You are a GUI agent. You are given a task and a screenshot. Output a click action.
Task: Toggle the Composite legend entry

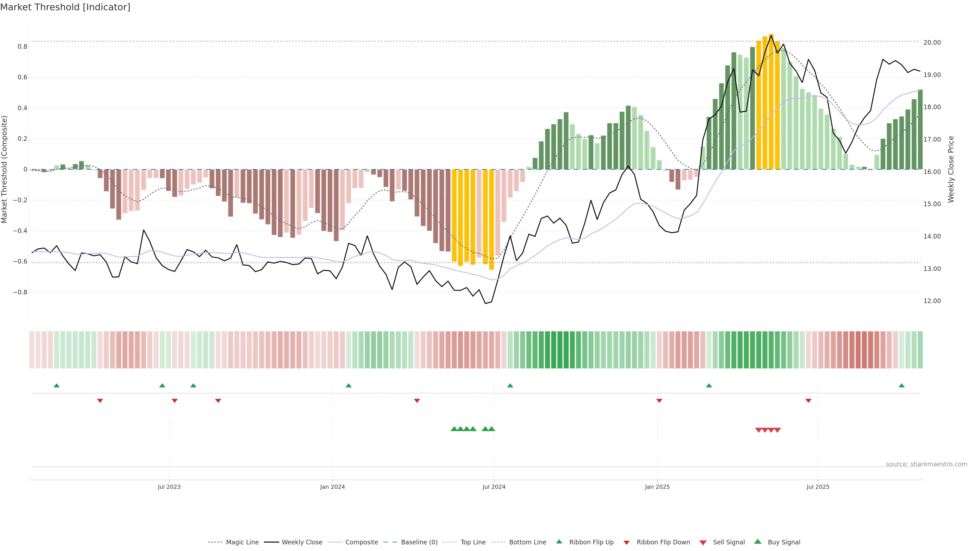tap(361, 542)
